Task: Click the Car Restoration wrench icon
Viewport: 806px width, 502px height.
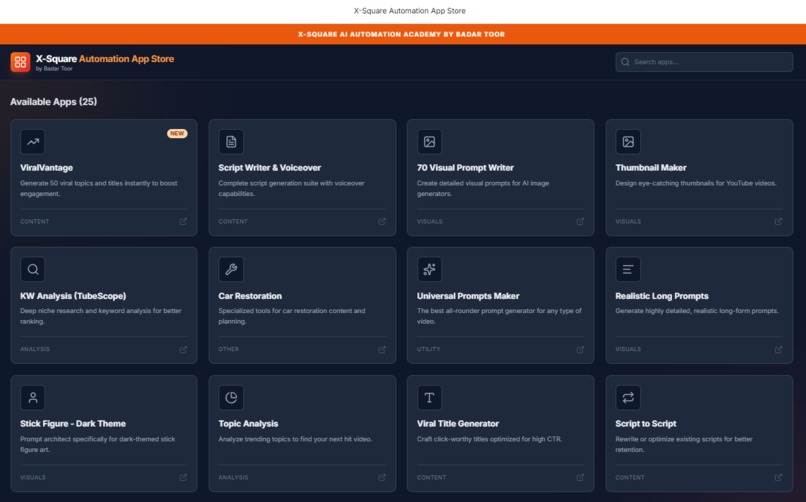Action: 231,269
